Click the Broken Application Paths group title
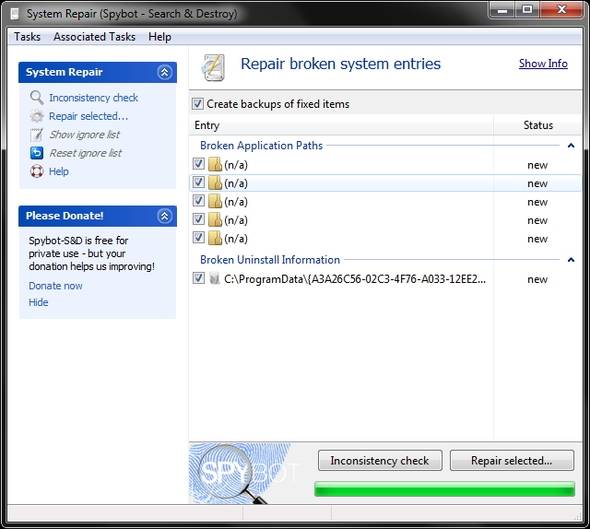The height and width of the screenshot is (529, 590). tap(261, 146)
